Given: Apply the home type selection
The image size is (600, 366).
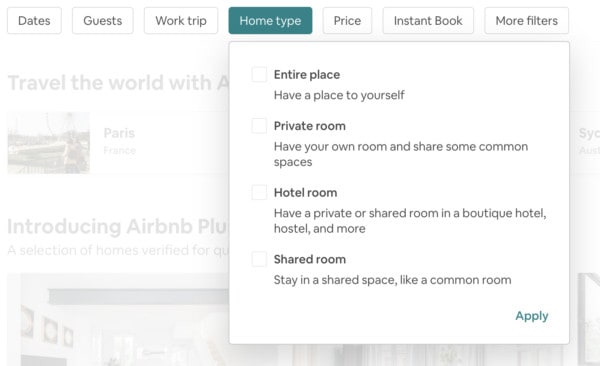Looking at the screenshot, I should (x=532, y=316).
